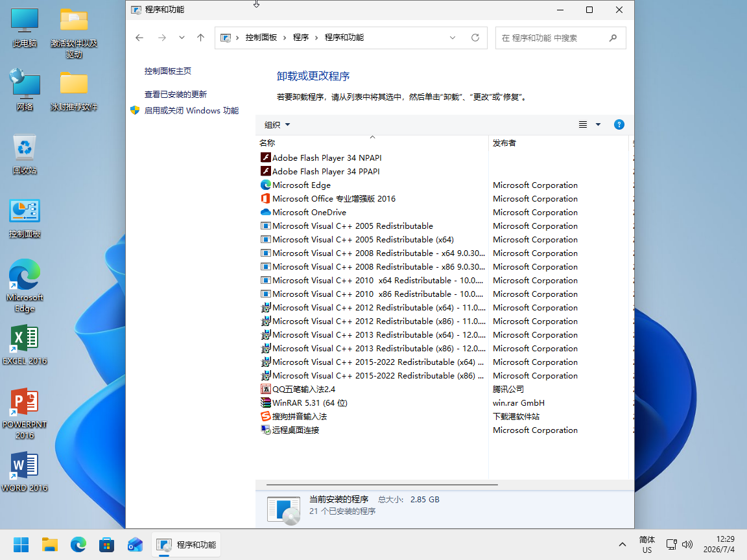The image size is (747, 560).
Task: Expand chevron after 控制面板 in breadcrumb
Action: (x=285, y=38)
